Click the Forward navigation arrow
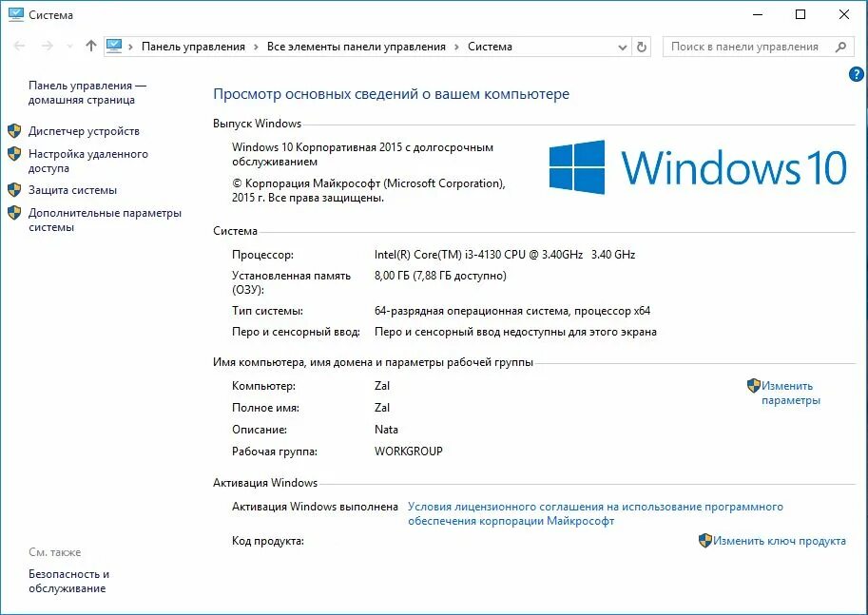The image size is (868, 615). [x=48, y=47]
